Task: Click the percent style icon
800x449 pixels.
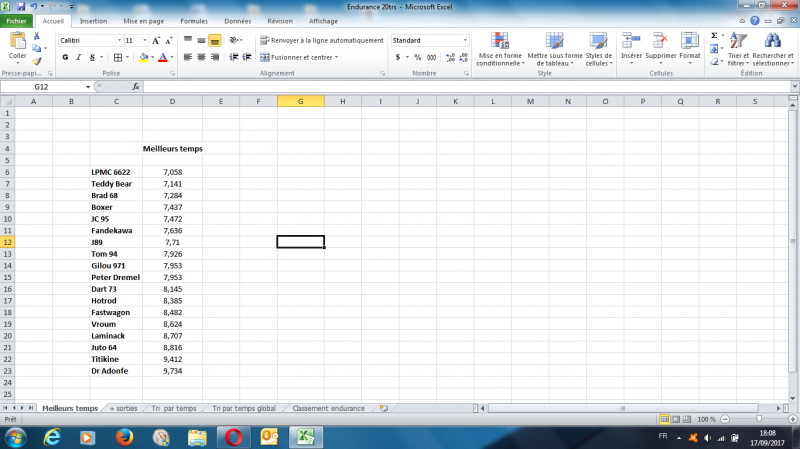Action: 418,57
